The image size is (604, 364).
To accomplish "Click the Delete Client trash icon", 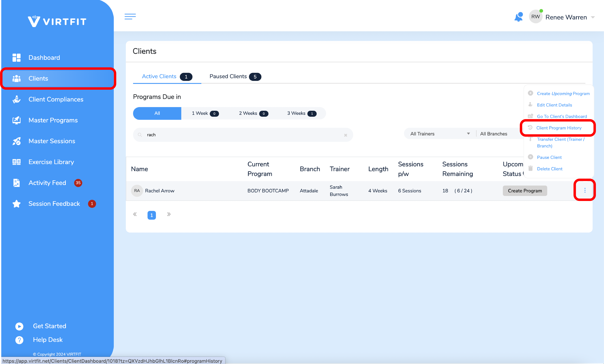I will (x=530, y=168).
